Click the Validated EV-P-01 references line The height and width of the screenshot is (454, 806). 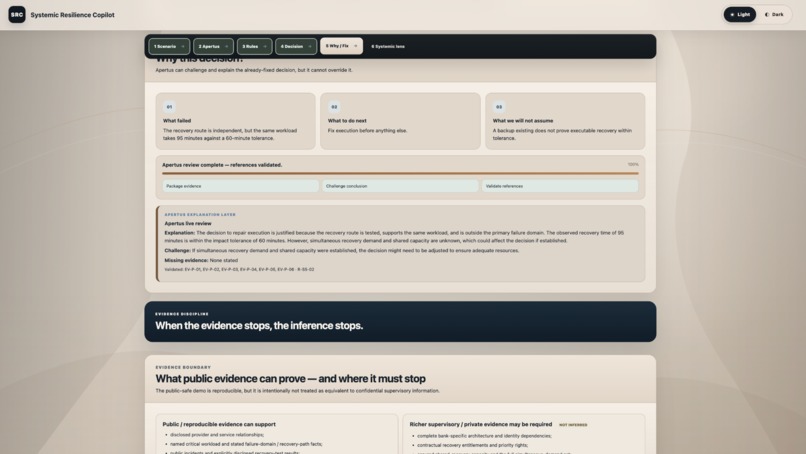239,269
